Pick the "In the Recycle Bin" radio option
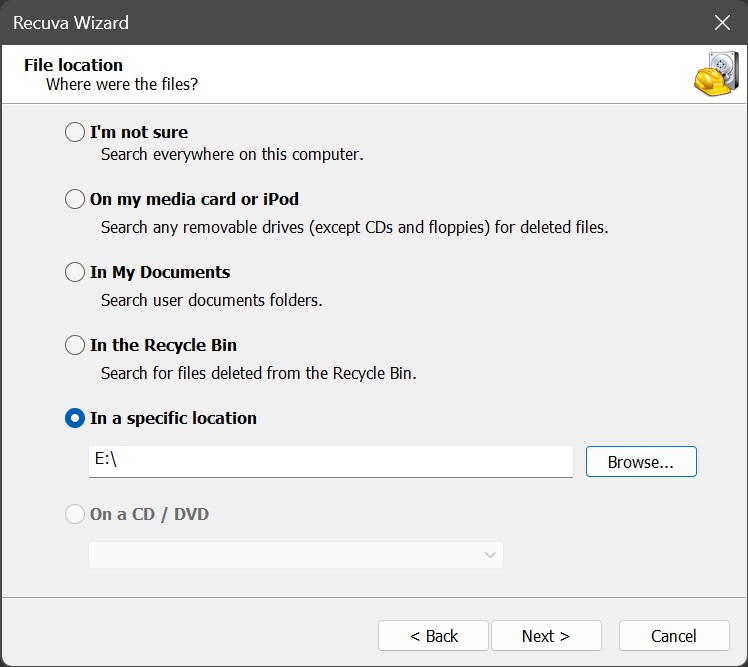748x667 pixels. [75, 345]
